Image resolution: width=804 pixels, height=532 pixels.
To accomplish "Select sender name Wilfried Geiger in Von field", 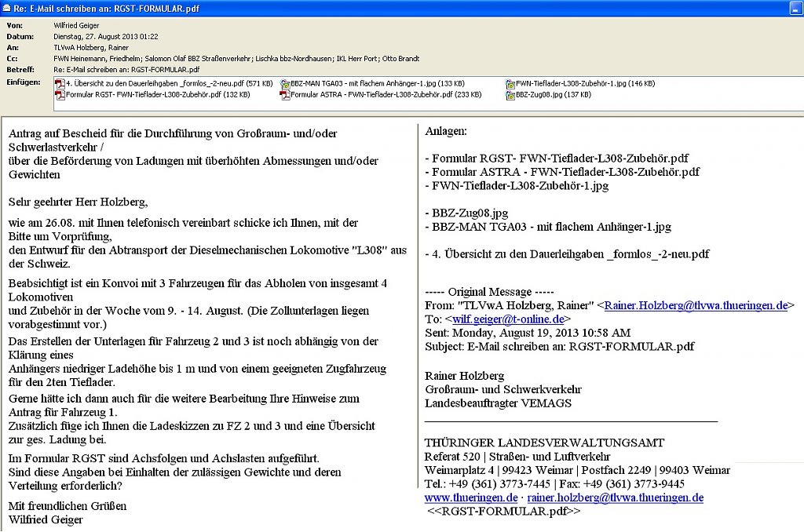I will [x=76, y=26].
